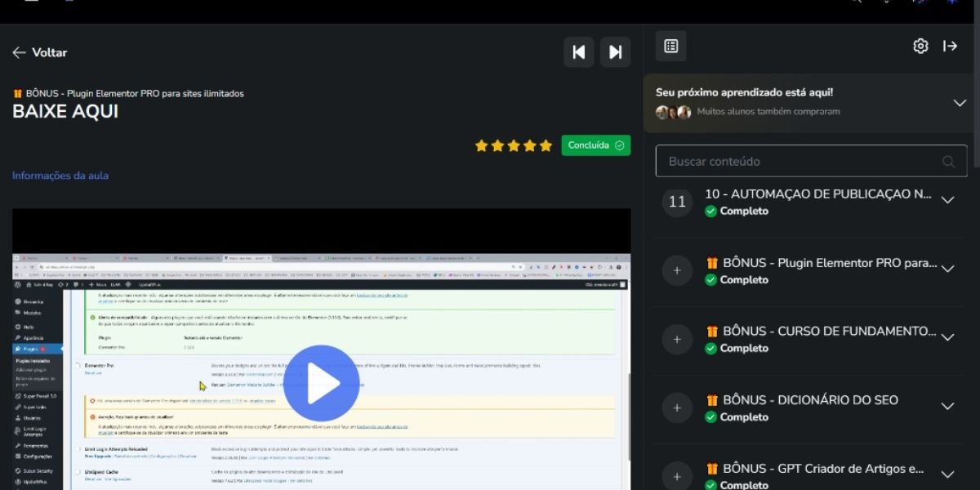The image size is (980, 490).
Task: Open 'BÔNUS - CURSO DE FUNDAMENTO...' module title
Action: tap(821, 332)
